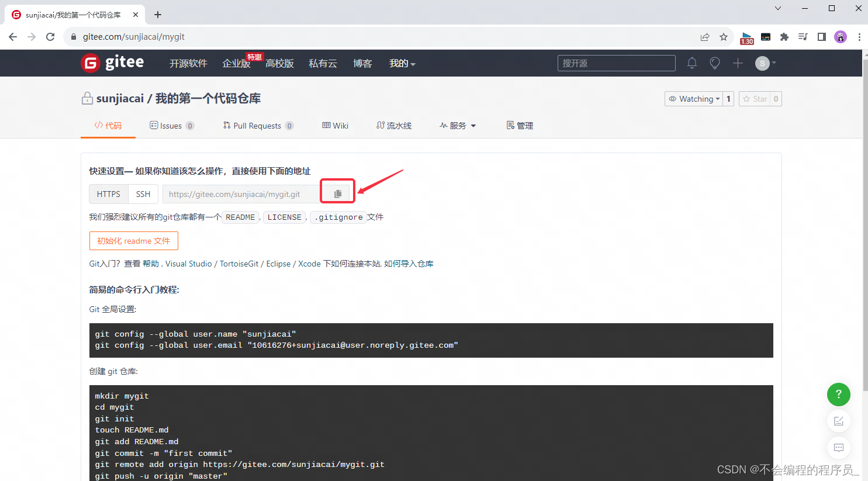Open notifications bell in Gitee header
The width and height of the screenshot is (868, 481).
pos(692,63)
